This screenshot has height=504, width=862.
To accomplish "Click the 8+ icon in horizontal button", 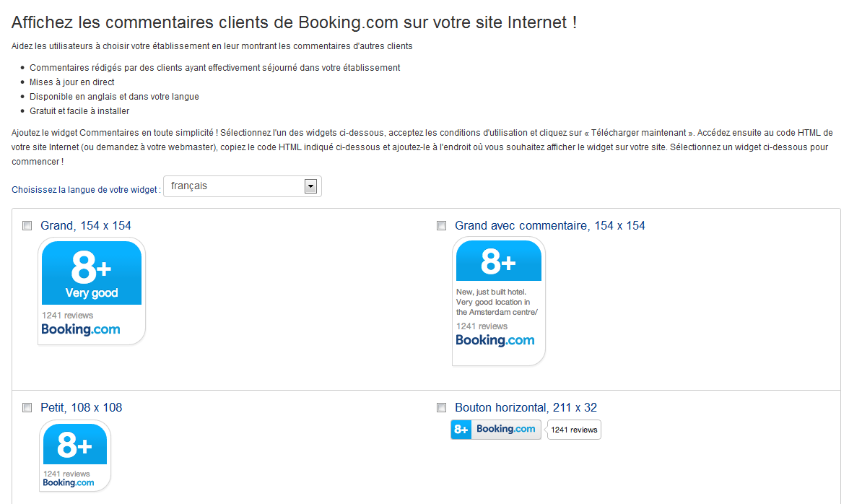I will [461, 430].
